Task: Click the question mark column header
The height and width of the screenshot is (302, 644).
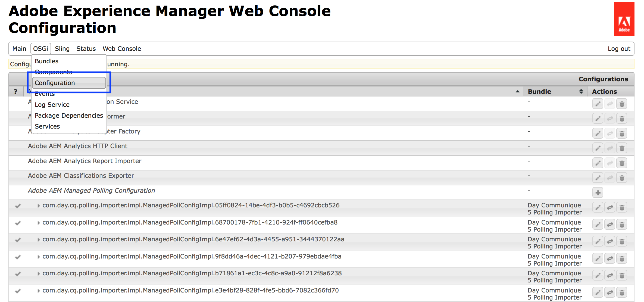Action: coord(15,92)
